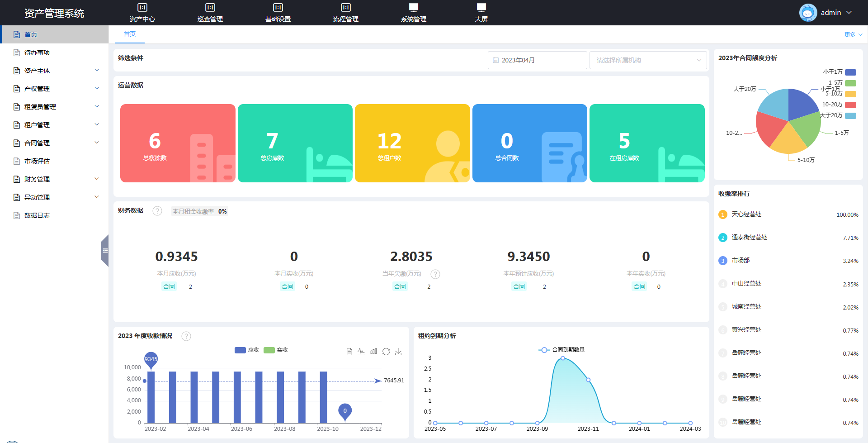Click the 待办事项 sidebar icon
The width and height of the screenshot is (868, 443).
(x=17, y=52)
